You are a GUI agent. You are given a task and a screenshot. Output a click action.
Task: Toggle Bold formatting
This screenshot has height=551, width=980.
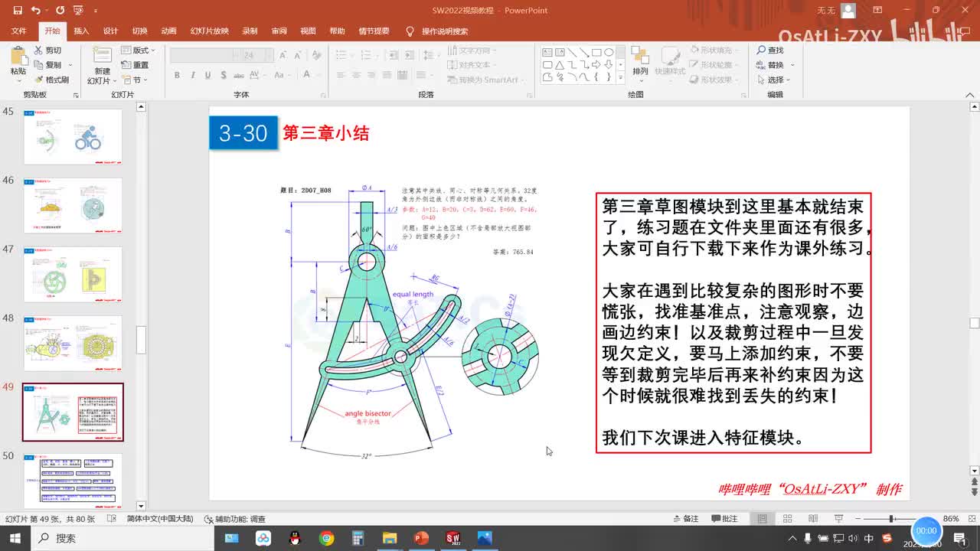(177, 75)
